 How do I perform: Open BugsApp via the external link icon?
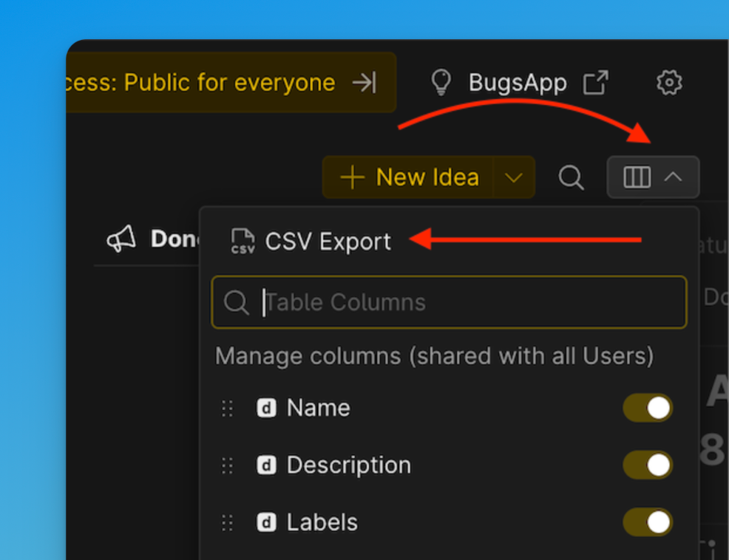pyautogui.click(x=596, y=82)
